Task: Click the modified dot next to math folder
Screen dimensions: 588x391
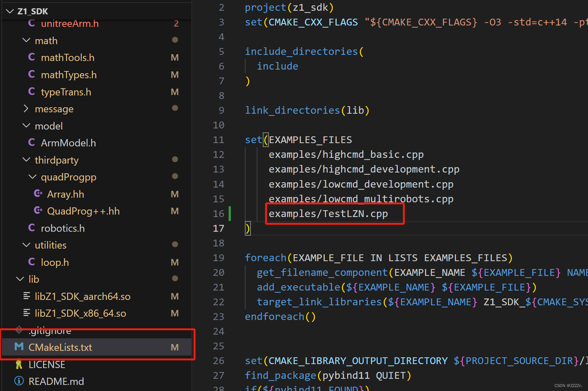Action: pos(175,40)
